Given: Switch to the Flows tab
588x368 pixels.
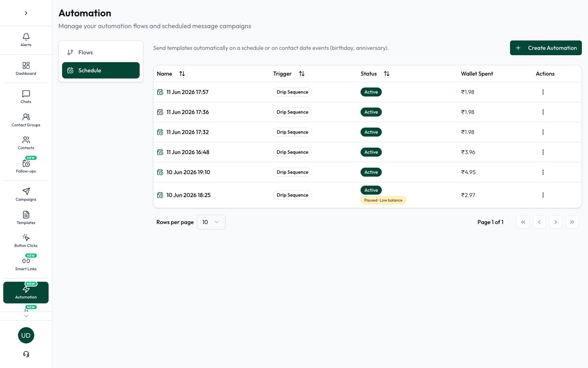Looking at the screenshot, I should (101, 52).
